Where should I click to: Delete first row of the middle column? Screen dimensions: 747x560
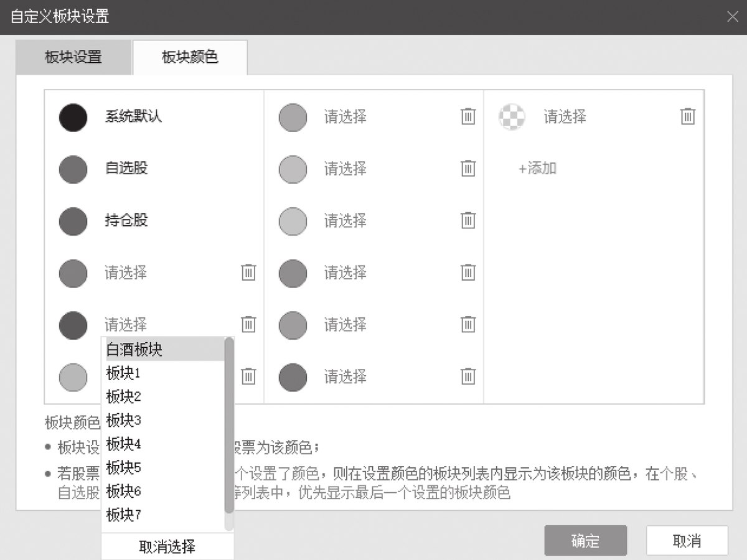(468, 116)
